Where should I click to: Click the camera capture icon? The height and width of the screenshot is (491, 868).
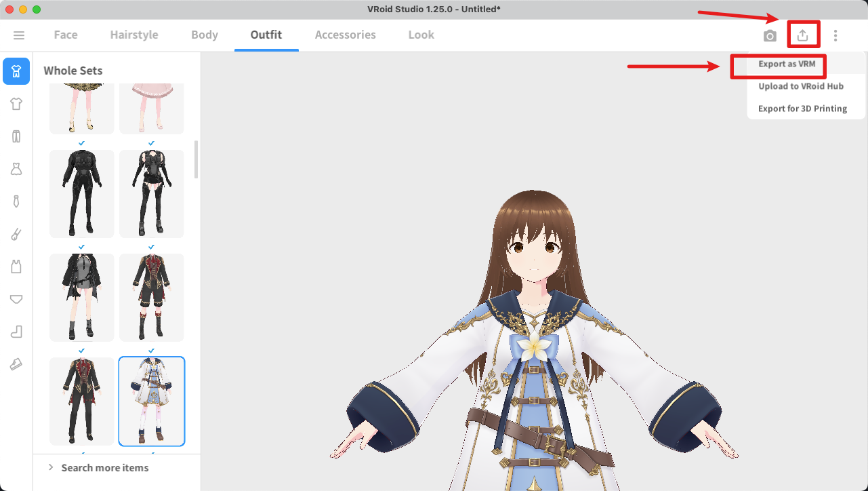pos(770,35)
